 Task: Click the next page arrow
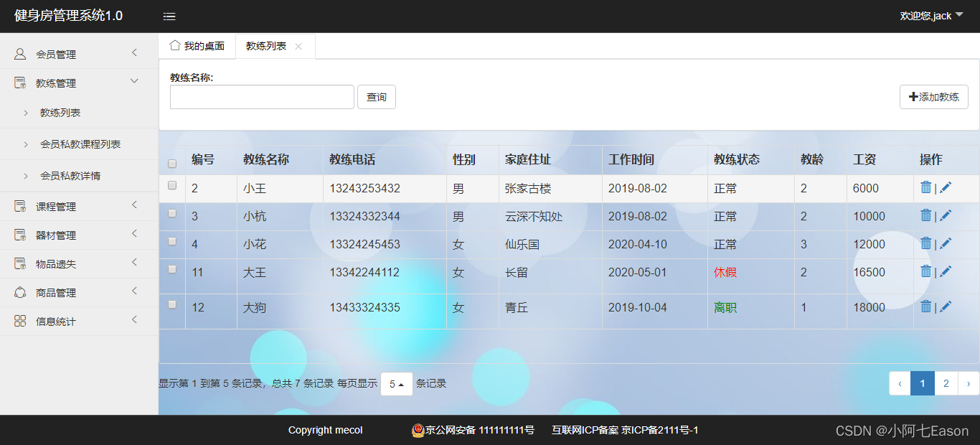pyautogui.click(x=969, y=383)
